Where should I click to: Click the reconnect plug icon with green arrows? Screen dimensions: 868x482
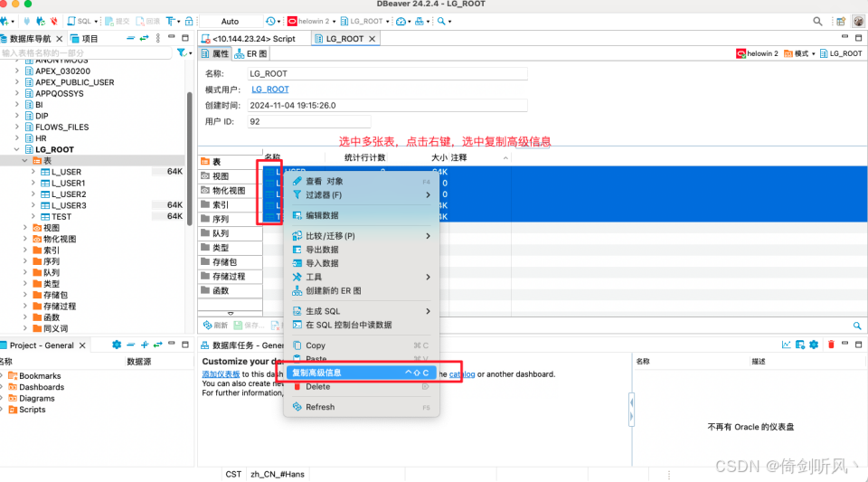point(41,21)
